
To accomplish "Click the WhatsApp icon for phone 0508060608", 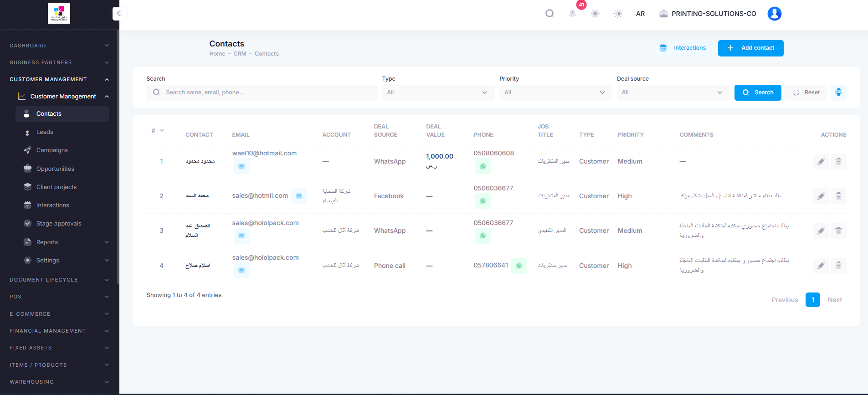I will pyautogui.click(x=483, y=166).
